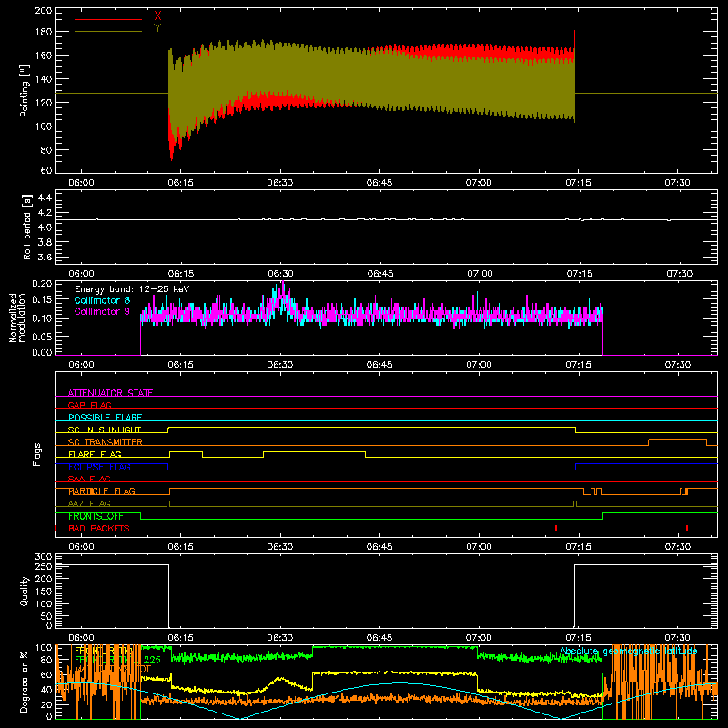The width and height of the screenshot is (728, 728).
Task: Click the '4.2' roll period tick
Action: tap(45, 213)
